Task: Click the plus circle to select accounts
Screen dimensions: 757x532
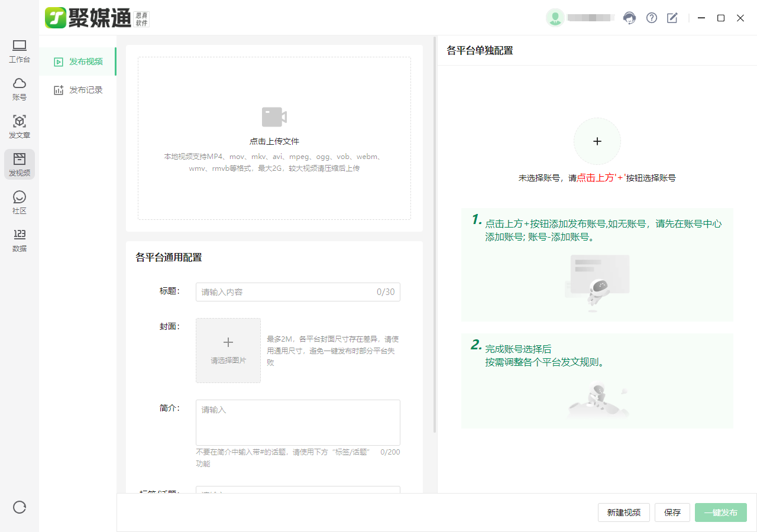Action: point(597,141)
